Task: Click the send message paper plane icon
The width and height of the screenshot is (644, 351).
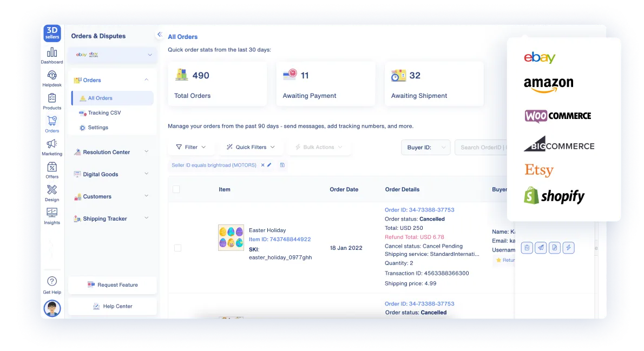Action: 541,248
